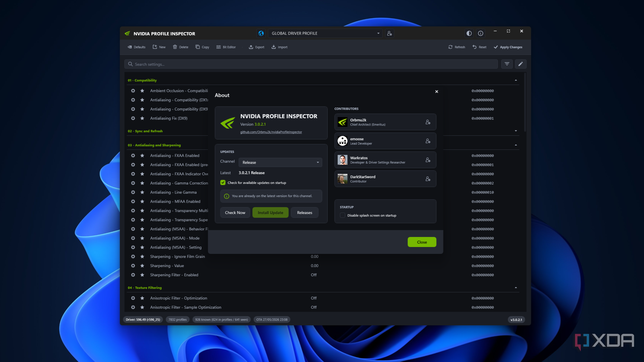Click Apply Changes
The height and width of the screenshot is (362, 644).
point(508,47)
